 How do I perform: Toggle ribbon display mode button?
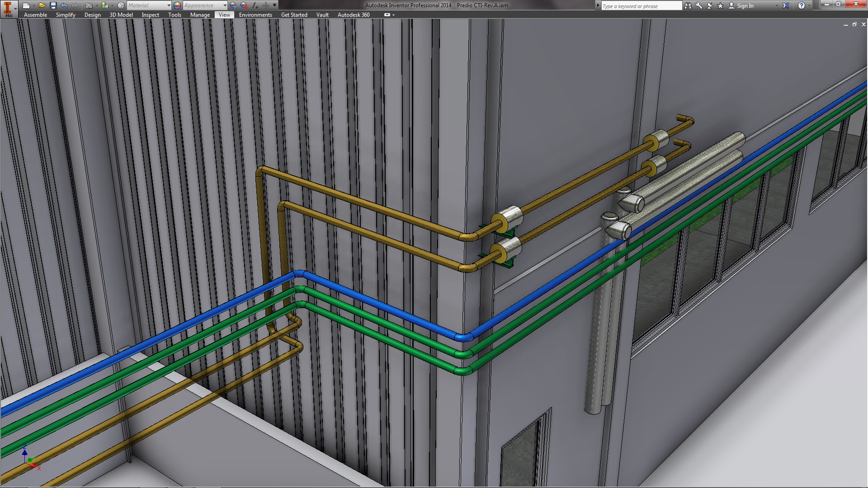387,15
